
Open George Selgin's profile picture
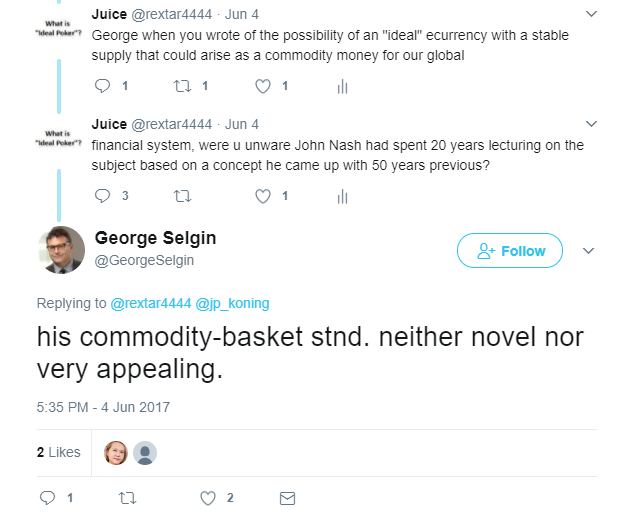(62, 250)
